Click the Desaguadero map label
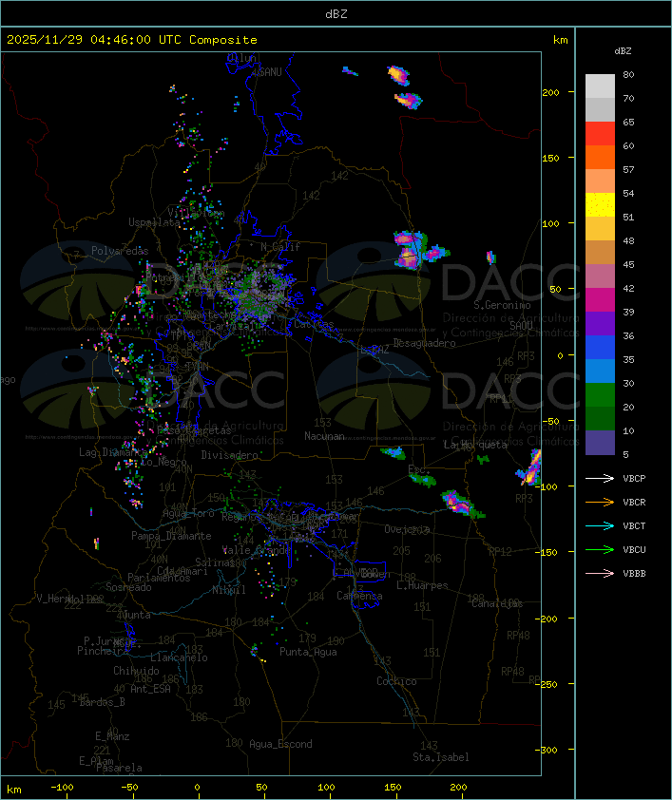This screenshot has width=672, height=800. (x=424, y=343)
